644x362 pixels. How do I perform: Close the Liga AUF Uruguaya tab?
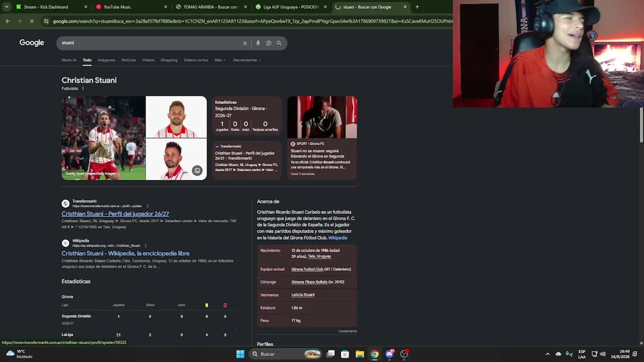pyautogui.click(x=325, y=7)
